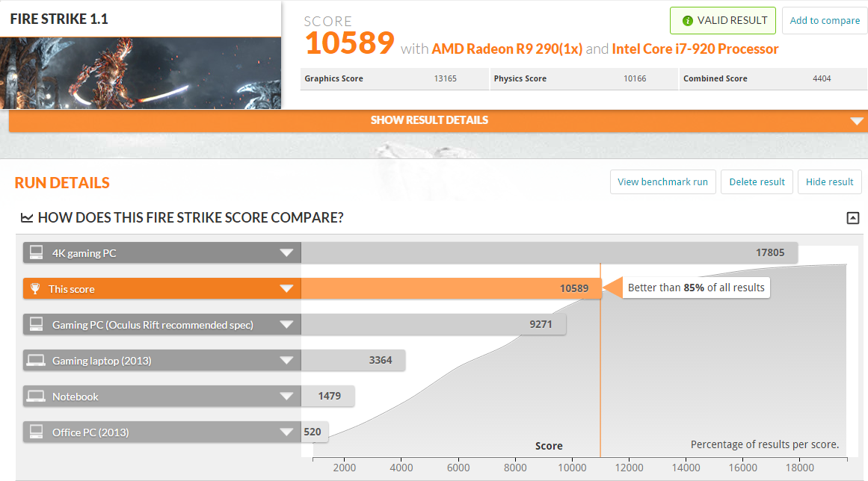The image size is (868, 481).
Task: Open View benchmark run
Action: (662, 182)
